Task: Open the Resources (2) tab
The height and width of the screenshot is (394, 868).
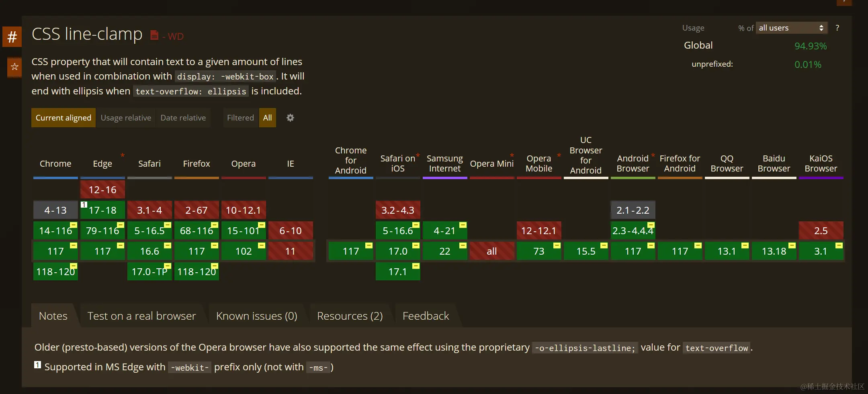Action: click(350, 316)
